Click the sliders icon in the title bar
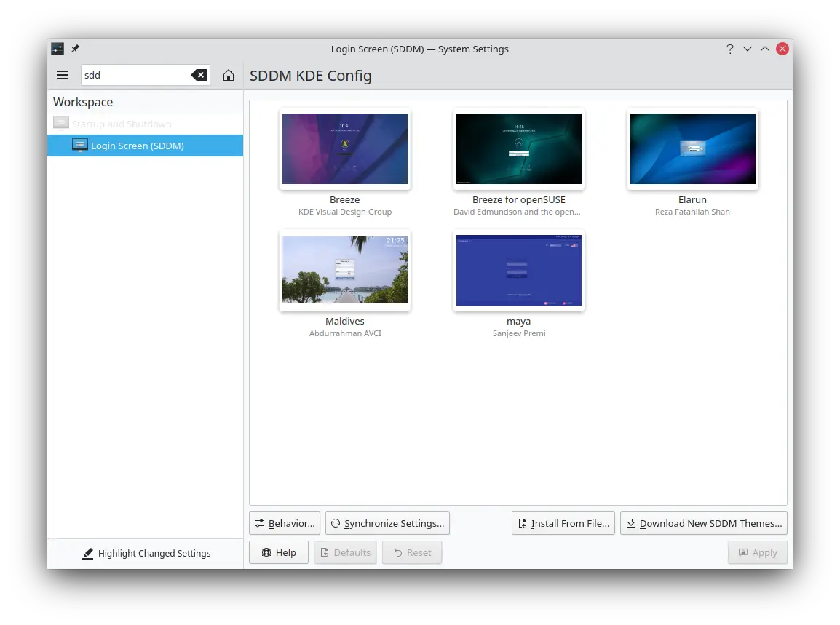Image resolution: width=840 pixels, height=625 pixels. pyautogui.click(x=57, y=49)
